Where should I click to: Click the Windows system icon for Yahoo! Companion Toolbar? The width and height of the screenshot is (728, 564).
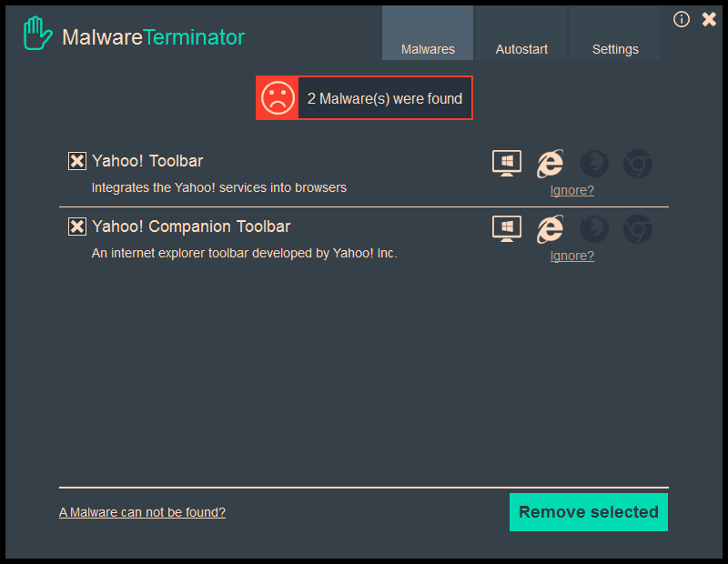click(x=507, y=229)
